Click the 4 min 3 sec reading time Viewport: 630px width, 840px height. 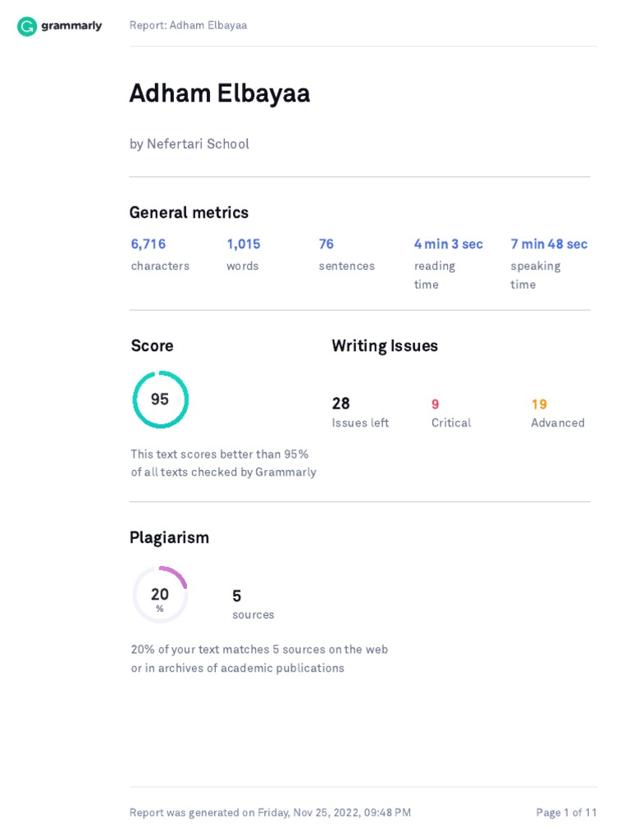click(449, 244)
